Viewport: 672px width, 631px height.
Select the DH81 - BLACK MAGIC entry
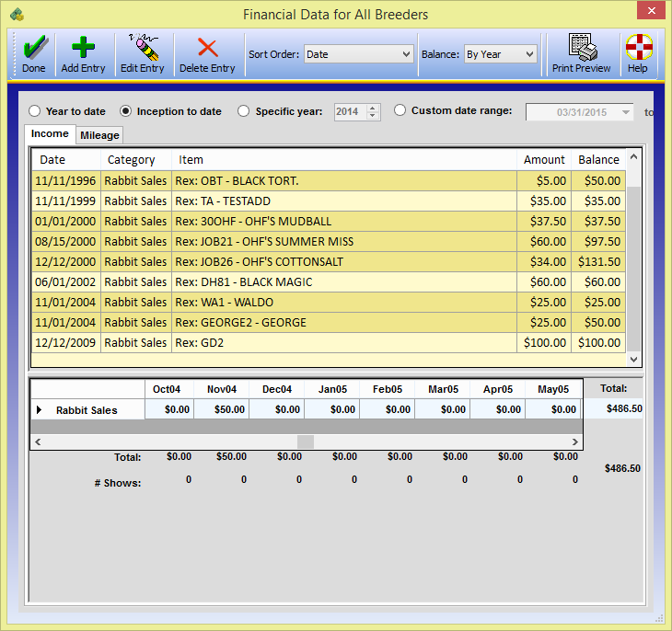pos(329,281)
